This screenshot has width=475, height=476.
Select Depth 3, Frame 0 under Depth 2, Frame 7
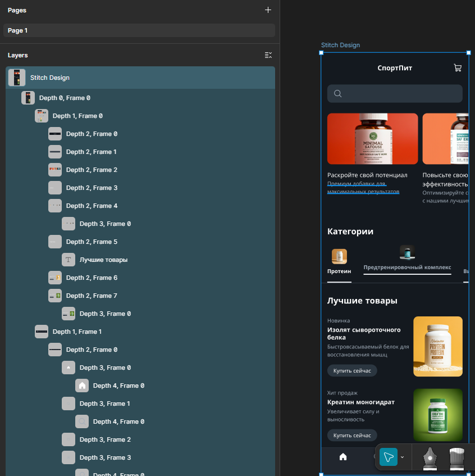(140, 314)
